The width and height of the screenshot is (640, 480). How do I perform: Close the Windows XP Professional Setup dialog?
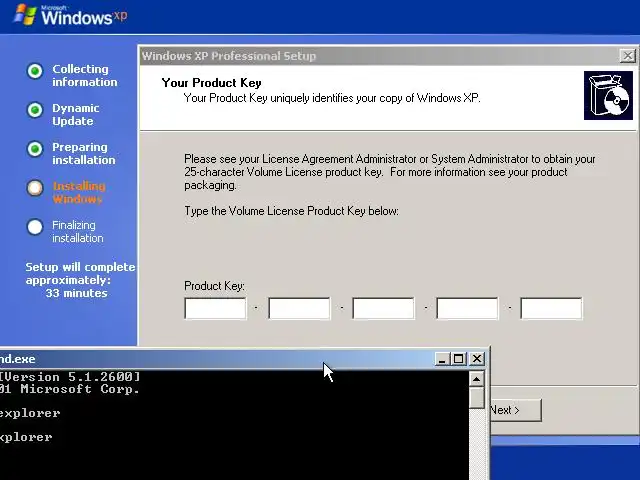point(628,56)
